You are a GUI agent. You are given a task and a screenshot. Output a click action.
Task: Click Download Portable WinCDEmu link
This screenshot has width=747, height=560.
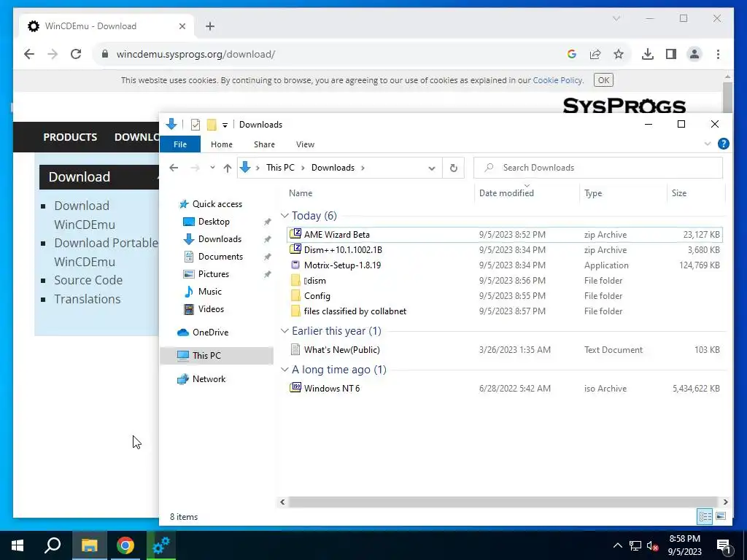106,252
